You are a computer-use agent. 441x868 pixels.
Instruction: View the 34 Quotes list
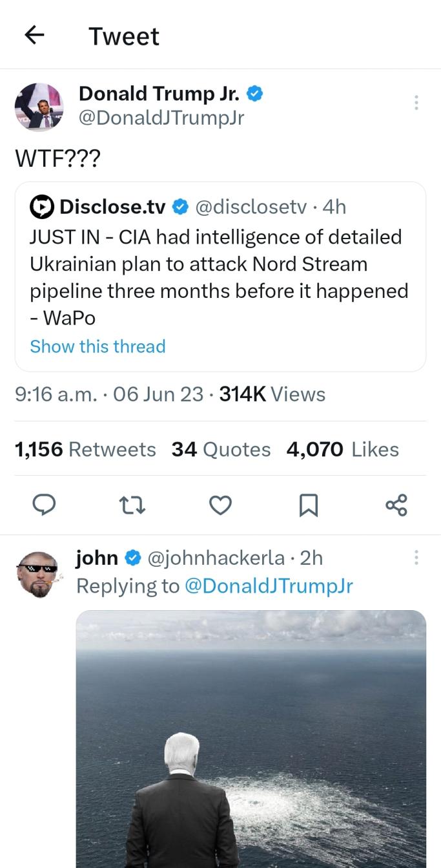click(x=221, y=449)
